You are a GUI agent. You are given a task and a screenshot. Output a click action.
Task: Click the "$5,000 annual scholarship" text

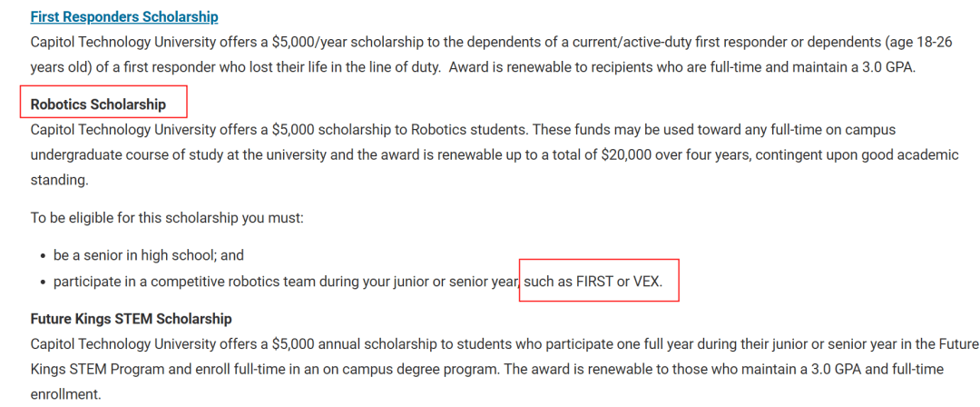pos(350,344)
